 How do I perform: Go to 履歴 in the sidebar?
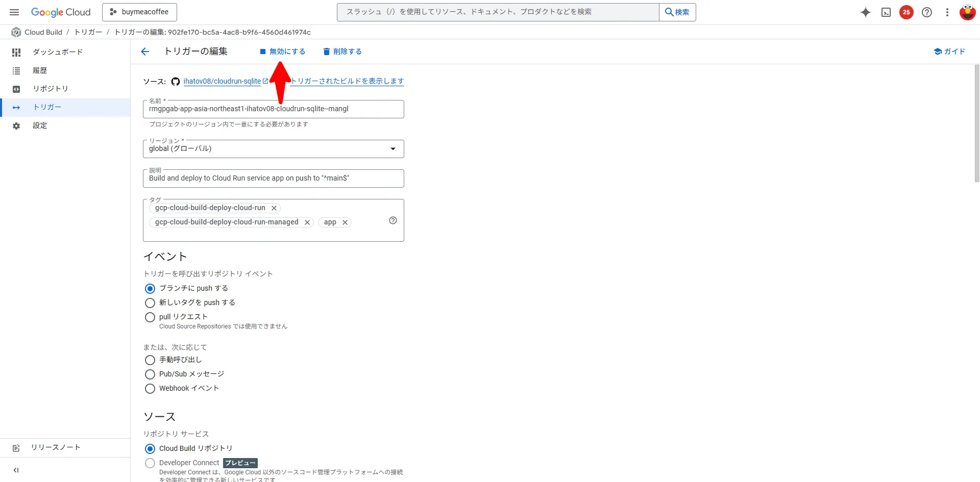(x=39, y=70)
